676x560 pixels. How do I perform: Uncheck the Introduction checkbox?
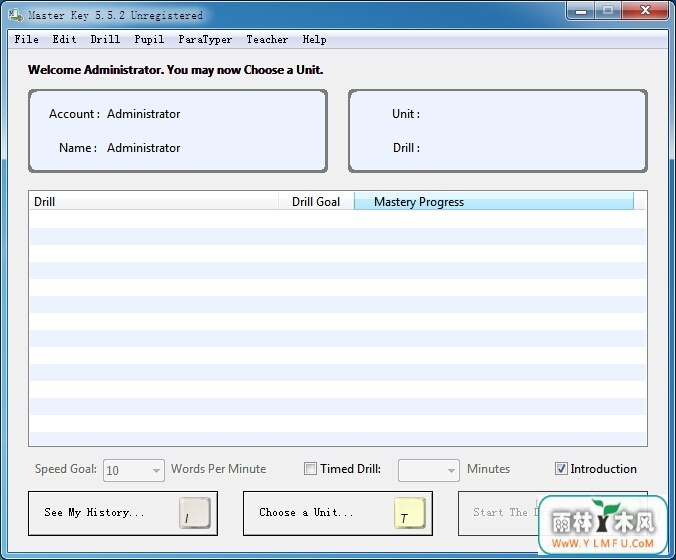tap(561, 469)
